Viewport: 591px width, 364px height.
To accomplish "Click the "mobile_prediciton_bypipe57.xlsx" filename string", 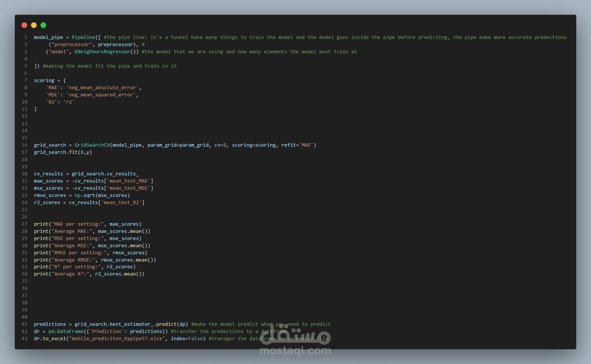I will click(117, 338).
